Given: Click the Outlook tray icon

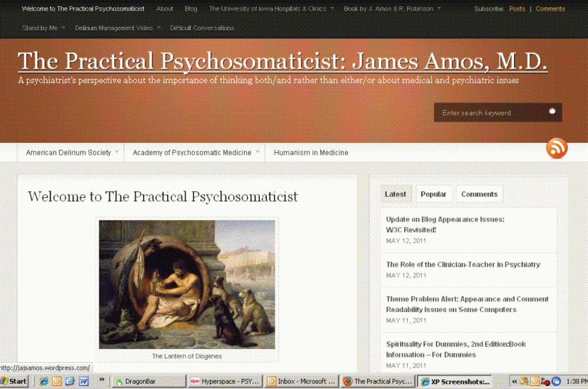Looking at the screenshot, I should [x=535, y=382].
